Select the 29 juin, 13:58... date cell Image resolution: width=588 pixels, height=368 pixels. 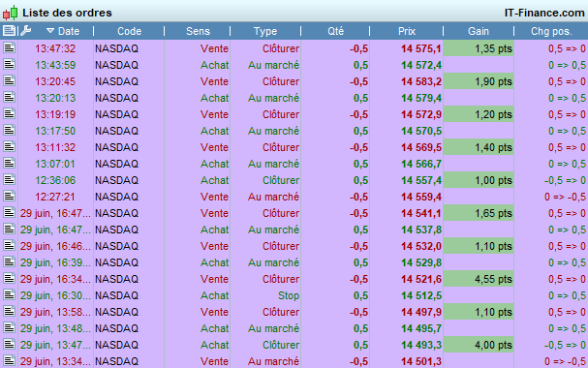coord(55,313)
